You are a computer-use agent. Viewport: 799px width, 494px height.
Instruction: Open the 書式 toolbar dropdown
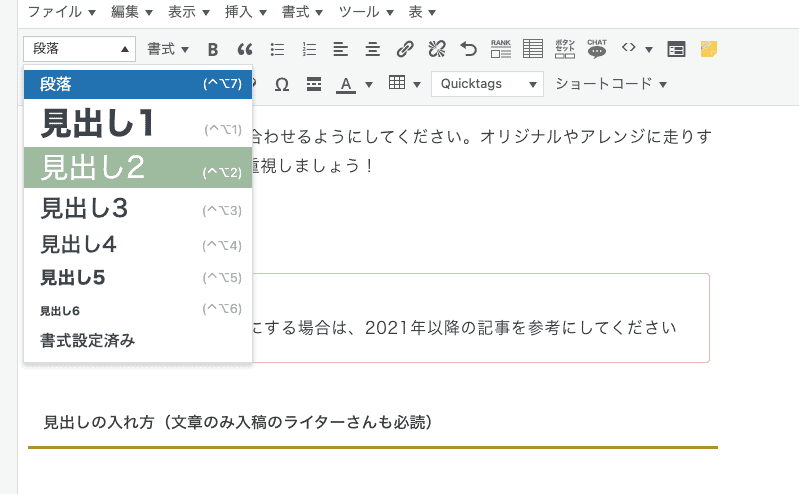click(x=168, y=49)
